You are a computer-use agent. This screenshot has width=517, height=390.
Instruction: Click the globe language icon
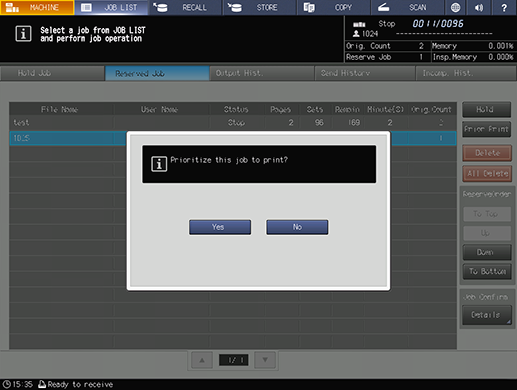click(x=455, y=7)
